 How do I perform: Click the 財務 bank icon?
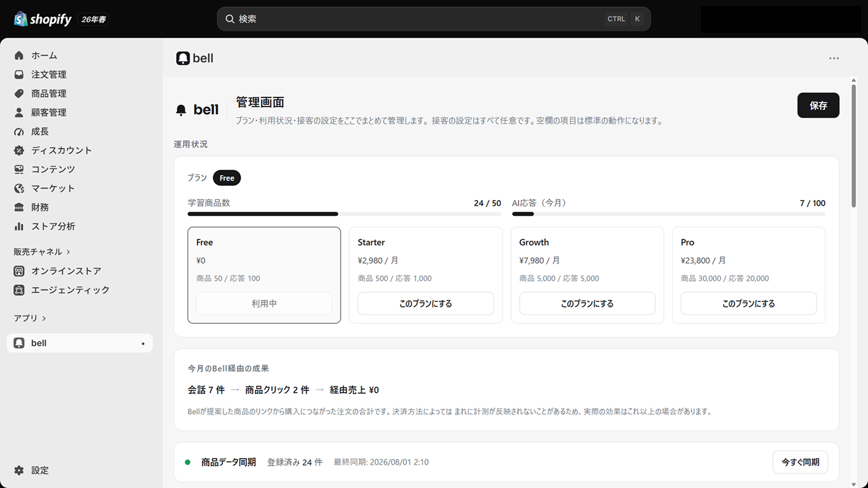tap(19, 207)
